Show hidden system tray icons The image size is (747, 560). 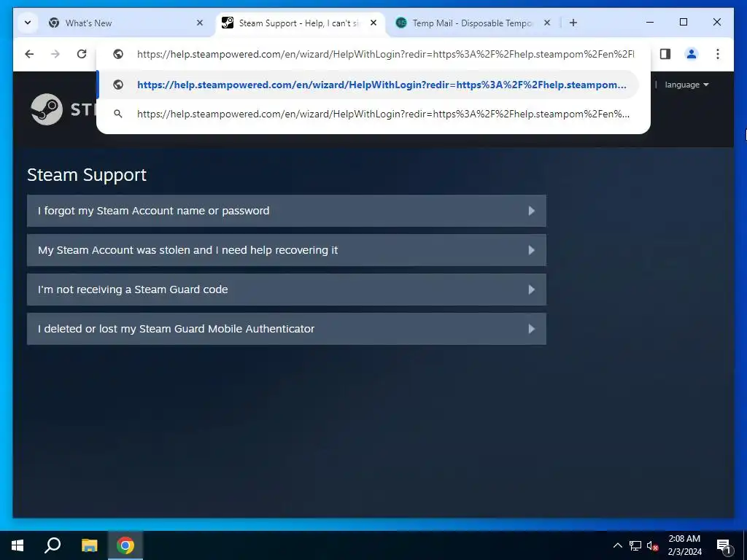coord(617,545)
